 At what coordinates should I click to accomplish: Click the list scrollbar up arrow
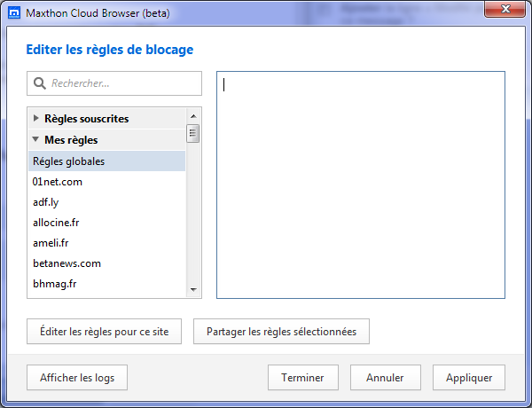click(x=193, y=116)
